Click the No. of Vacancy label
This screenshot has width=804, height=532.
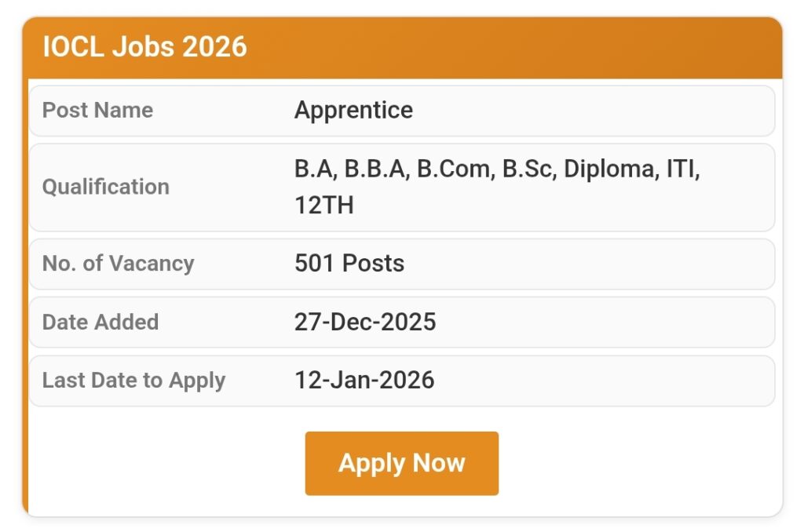pyautogui.click(x=118, y=263)
